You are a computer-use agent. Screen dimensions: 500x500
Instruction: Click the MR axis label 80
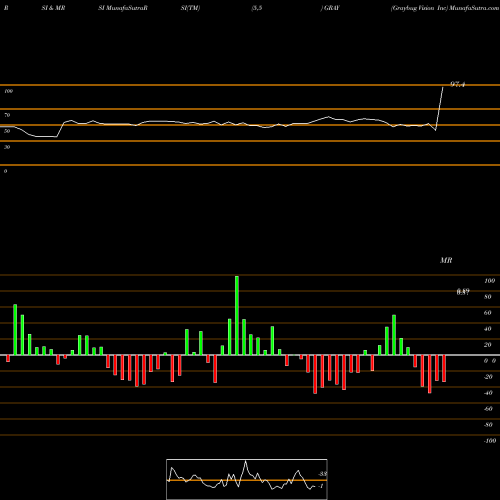(x=488, y=297)
